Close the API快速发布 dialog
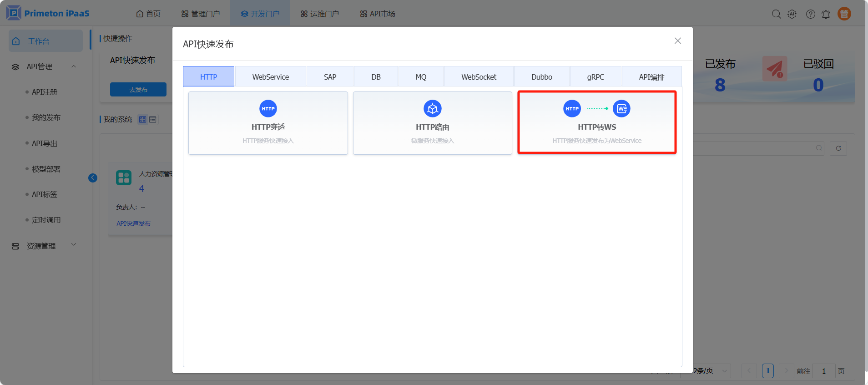The height and width of the screenshot is (385, 868). [677, 41]
